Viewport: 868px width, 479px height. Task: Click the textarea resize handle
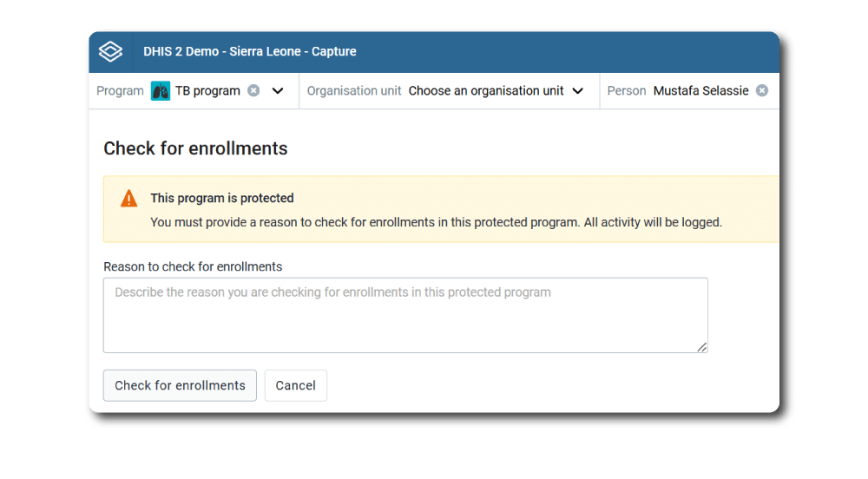point(702,347)
